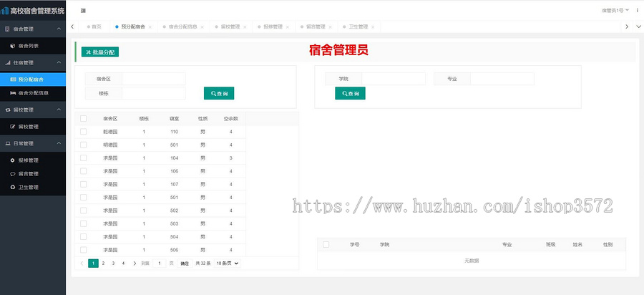Click the 留校管理 section icon
644x295 pixels.
(7, 110)
